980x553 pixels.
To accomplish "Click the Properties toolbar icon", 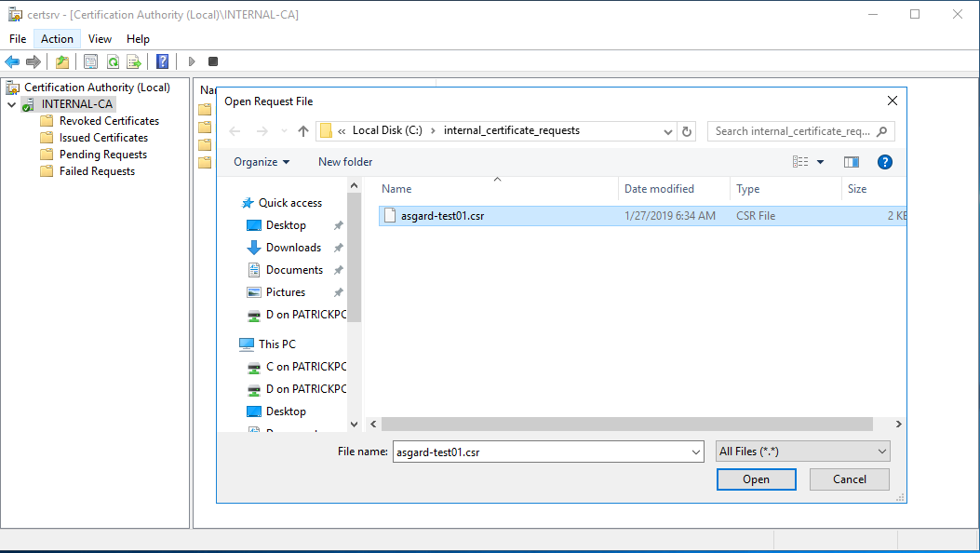I will click(90, 61).
